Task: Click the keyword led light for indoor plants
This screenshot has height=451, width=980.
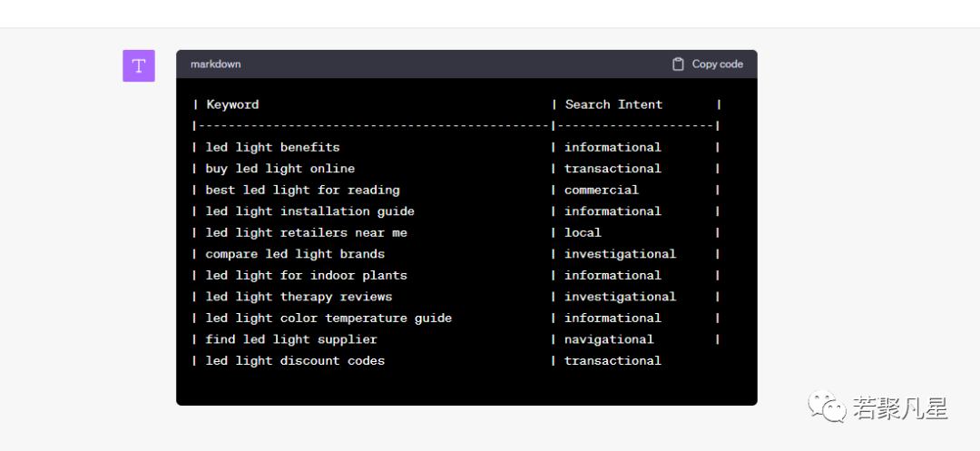Action: [307, 276]
